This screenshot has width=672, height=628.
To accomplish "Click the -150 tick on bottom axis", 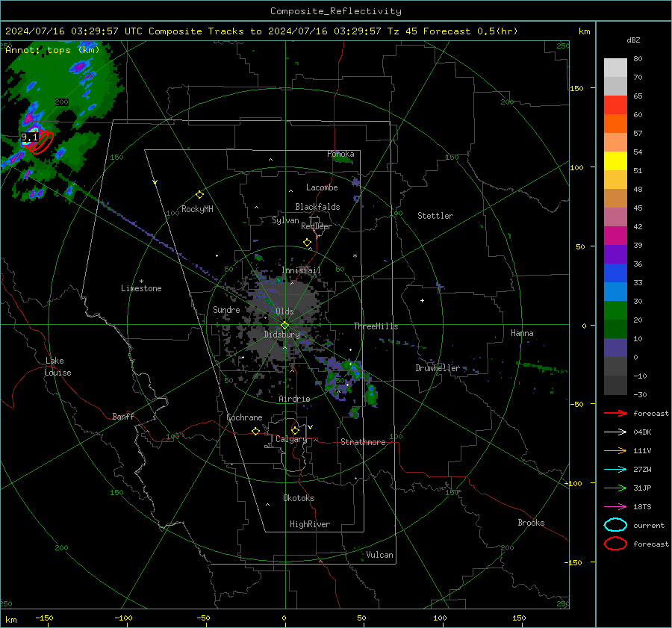I will coord(44,618).
